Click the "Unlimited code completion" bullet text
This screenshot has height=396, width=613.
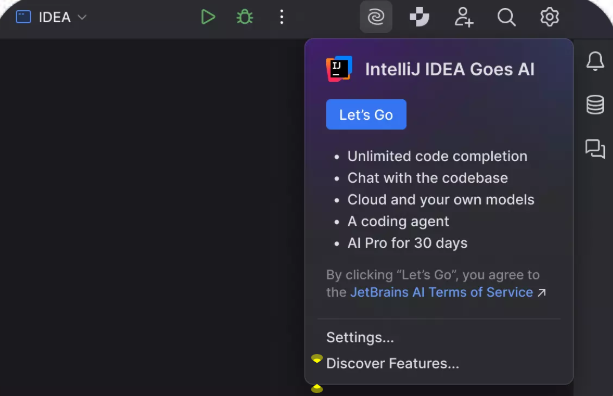[x=437, y=156]
